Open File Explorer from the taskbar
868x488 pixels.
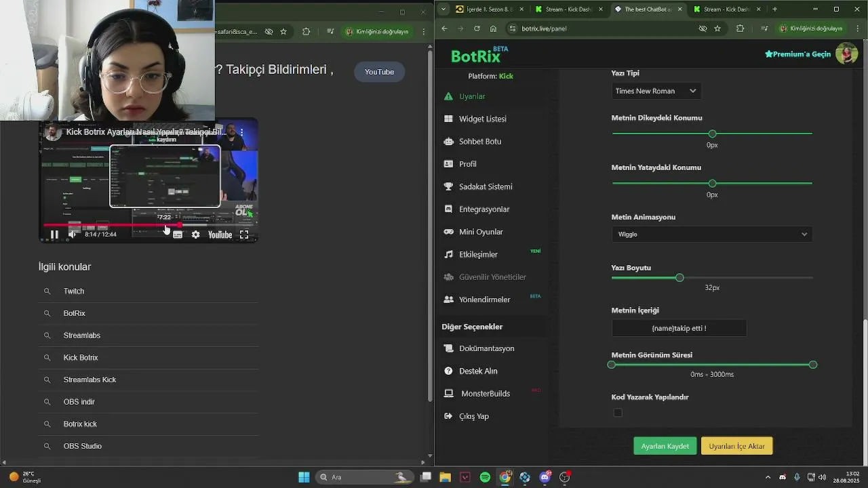(445, 477)
